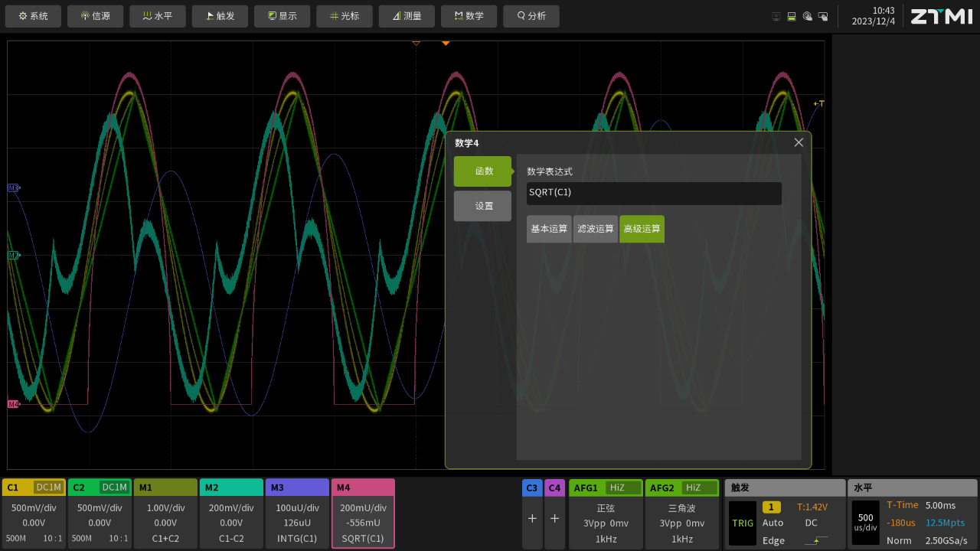The image size is (980, 551).
Task: Toggle the AFG1 HiZ impedance badge
Action: tap(622, 487)
